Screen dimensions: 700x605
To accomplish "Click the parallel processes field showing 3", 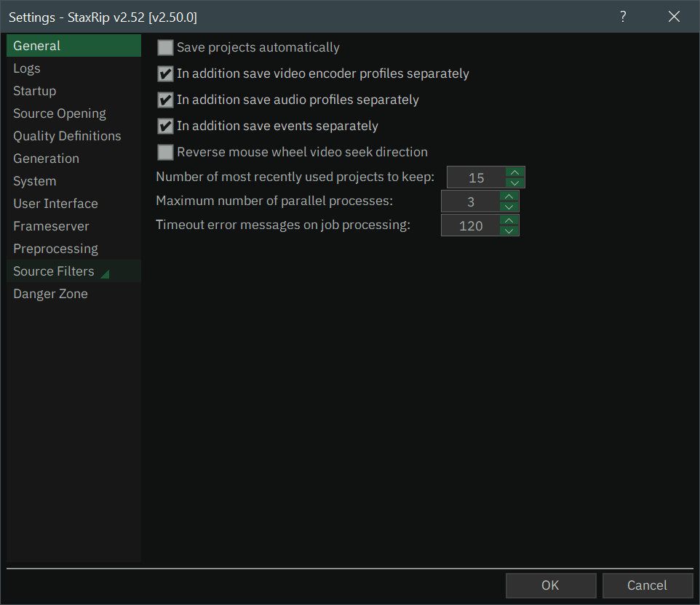I will point(471,201).
